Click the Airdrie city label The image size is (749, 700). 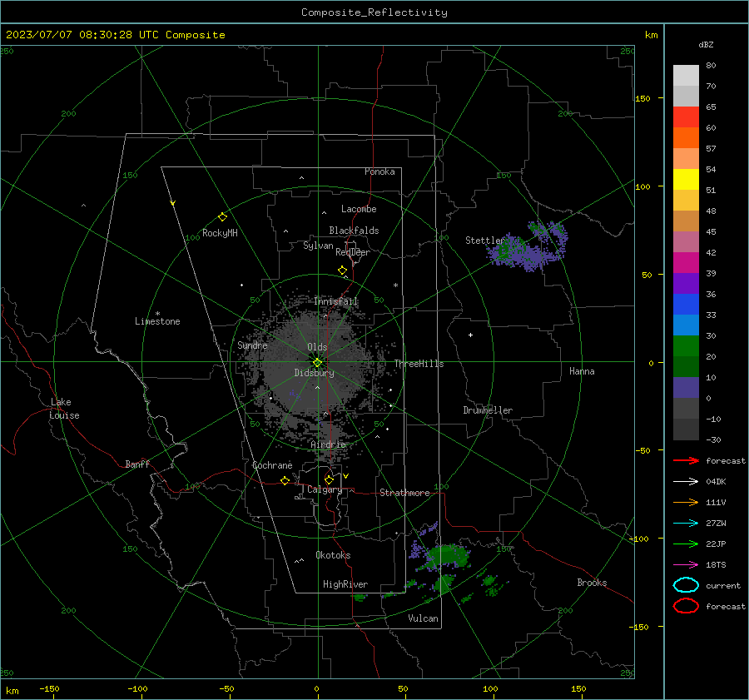pos(328,444)
